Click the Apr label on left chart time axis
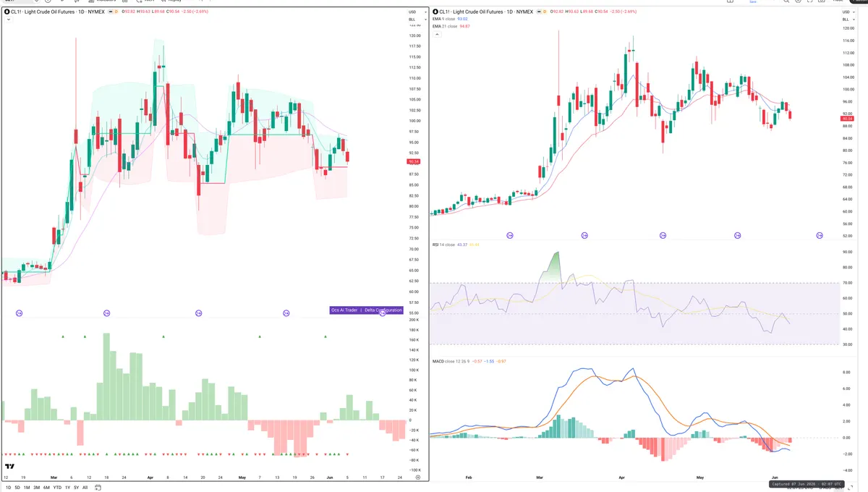The image size is (868, 492). pyautogui.click(x=150, y=478)
